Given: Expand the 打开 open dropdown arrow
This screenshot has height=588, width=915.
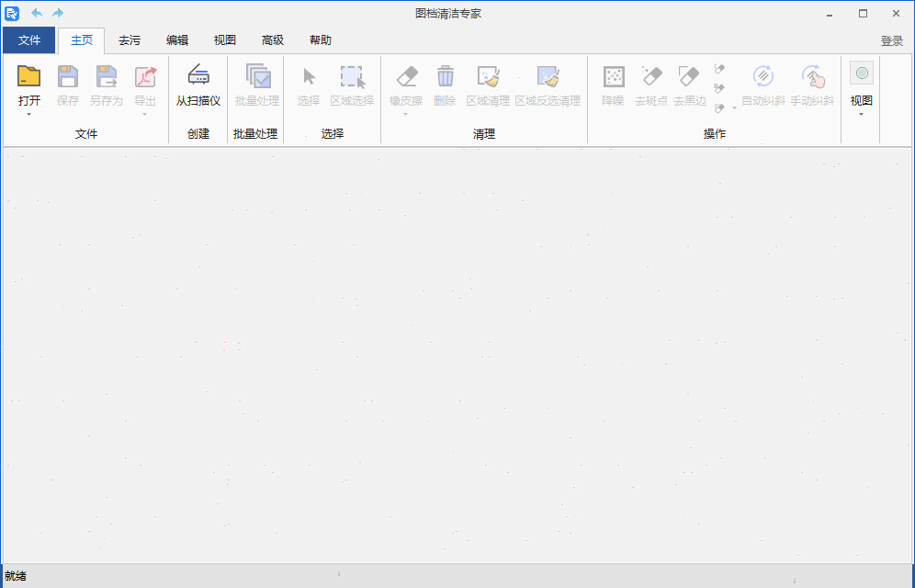Looking at the screenshot, I should point(29,115).
